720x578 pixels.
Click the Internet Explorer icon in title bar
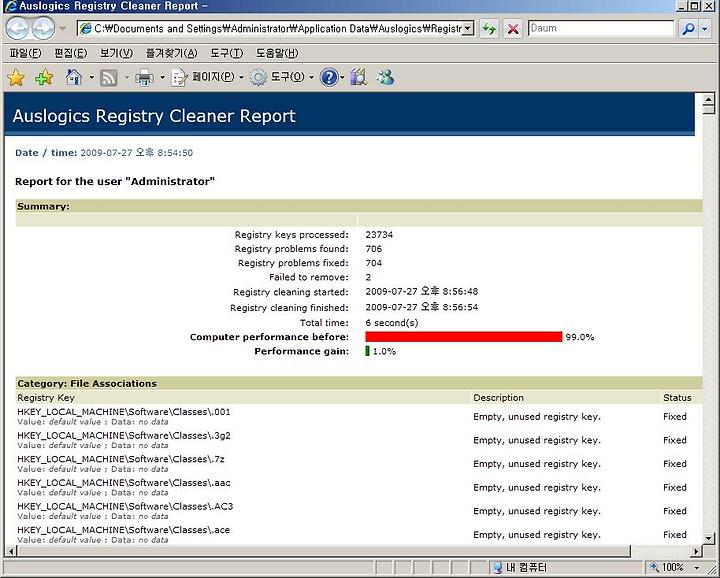[9, 6]
